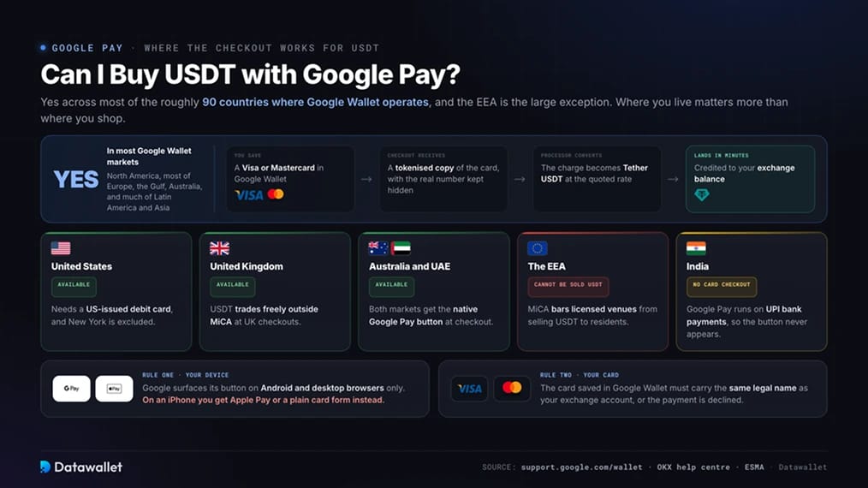Screen dimensions: 868x488
Task: Click the 'United States' card title
Action: pos(81,266)
